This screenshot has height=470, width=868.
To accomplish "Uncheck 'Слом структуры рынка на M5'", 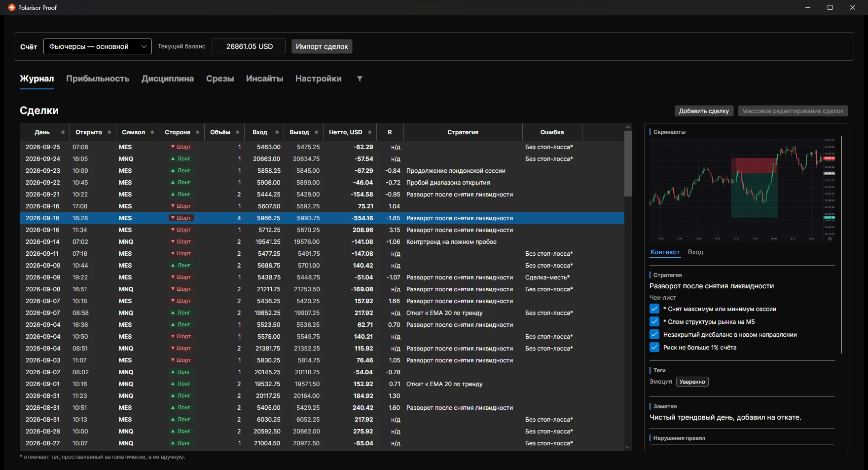I will coord(654,322).
